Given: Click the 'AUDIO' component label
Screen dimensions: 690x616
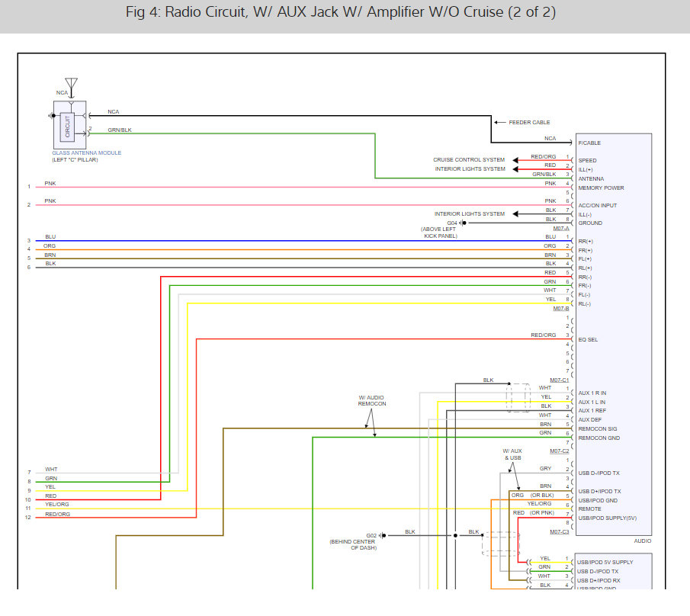Looking at the screenshot, I should 643,541.
